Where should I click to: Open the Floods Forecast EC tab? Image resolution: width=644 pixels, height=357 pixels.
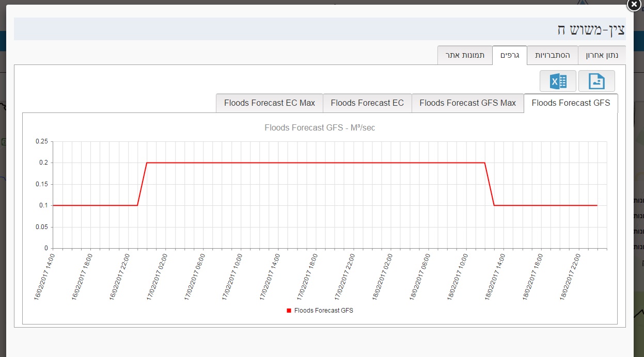pos(367,103)
